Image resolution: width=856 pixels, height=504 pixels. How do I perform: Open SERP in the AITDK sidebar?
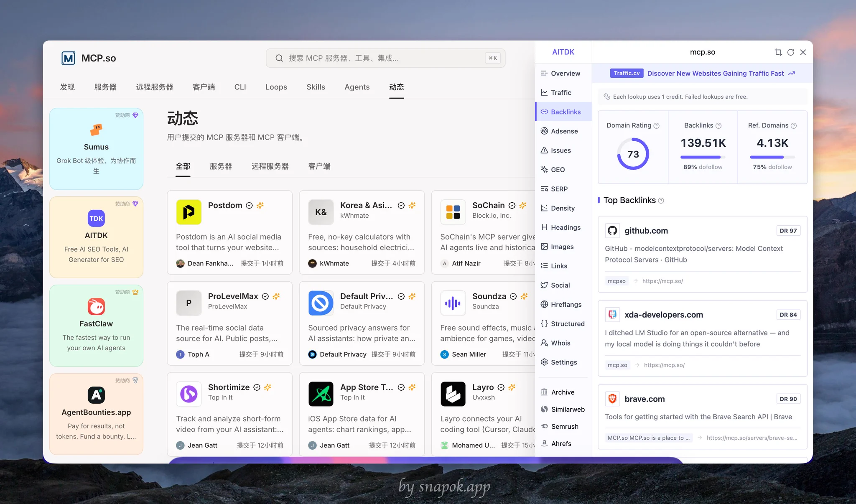(x=563, y=188)
